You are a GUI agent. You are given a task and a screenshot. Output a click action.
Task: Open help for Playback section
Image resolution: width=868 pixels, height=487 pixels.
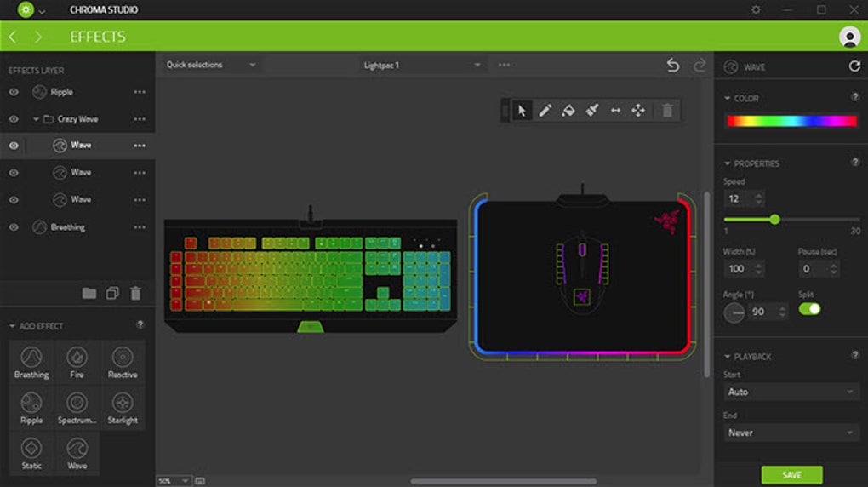(855, 355)
